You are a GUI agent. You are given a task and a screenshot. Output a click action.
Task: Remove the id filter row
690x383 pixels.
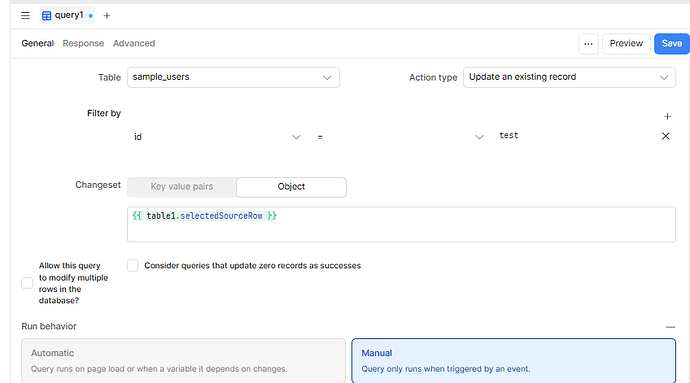click(x=665, y=136)
